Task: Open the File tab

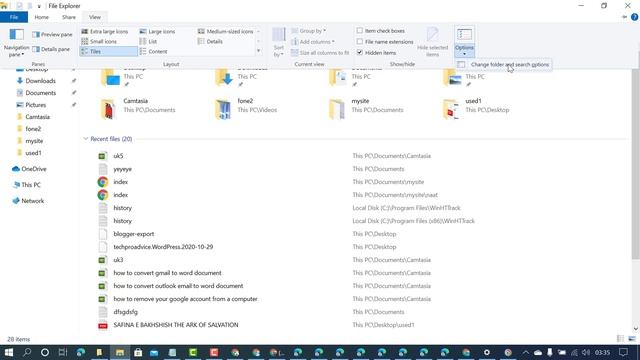Action: point(14,17)
